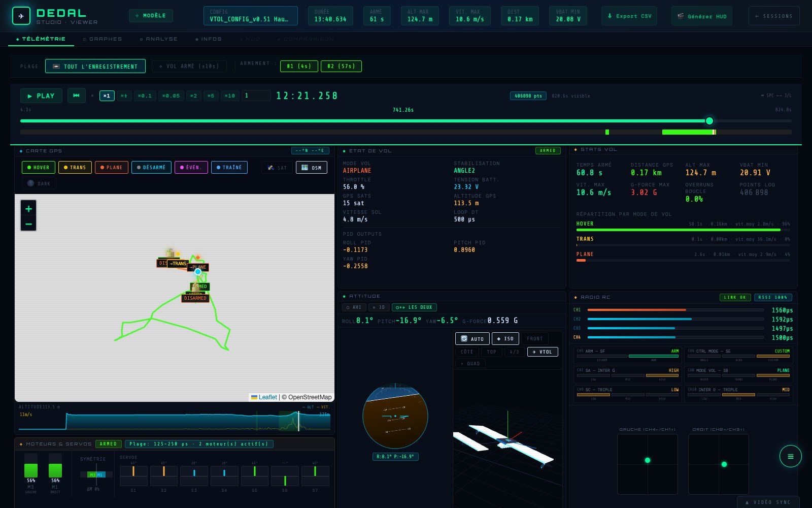Click the Dedal airplane logo icon
Viewport: 812px width, 508px height.
click(21, 16)
